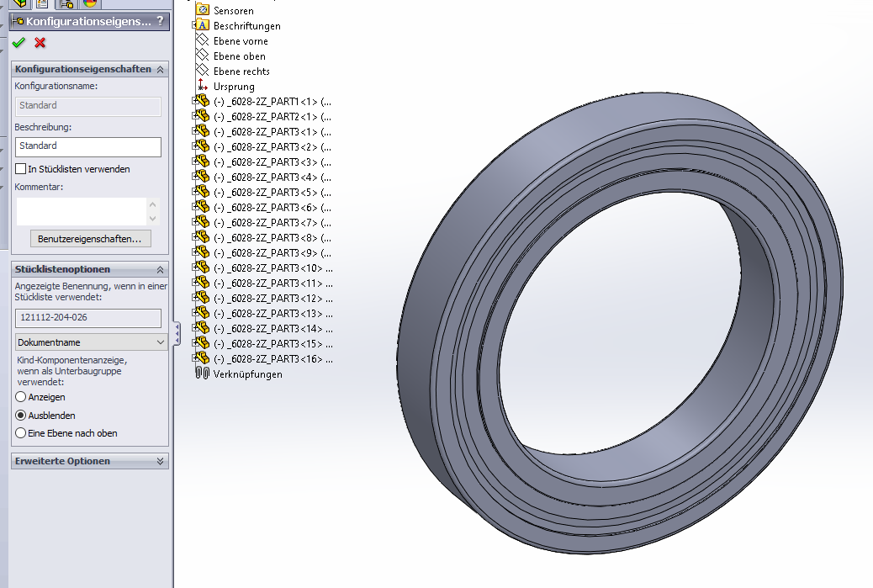
Task: Open the Dokumentname dropdown
Action: pos(92,342)
